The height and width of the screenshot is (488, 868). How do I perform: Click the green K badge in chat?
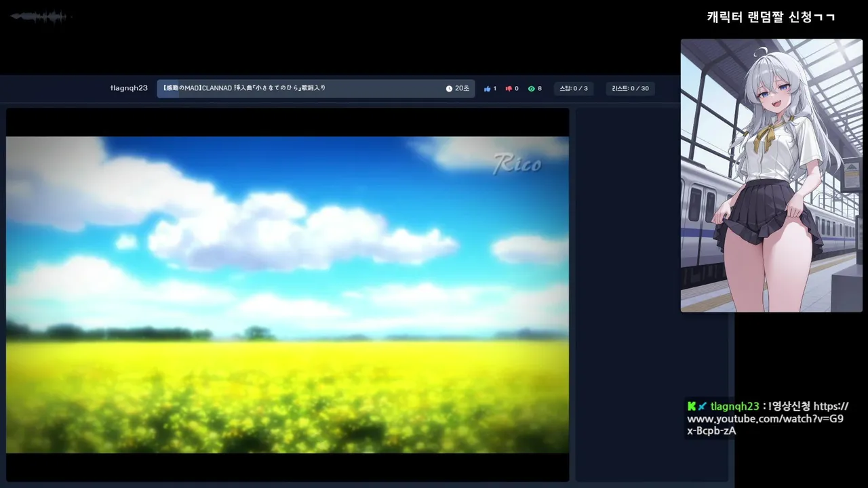tap(692, 406)
